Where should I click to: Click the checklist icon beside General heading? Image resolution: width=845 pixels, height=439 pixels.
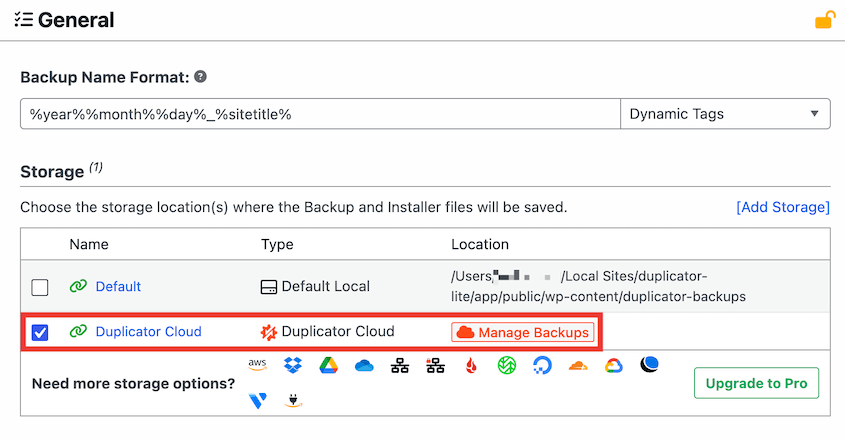(x=24, y=20)
